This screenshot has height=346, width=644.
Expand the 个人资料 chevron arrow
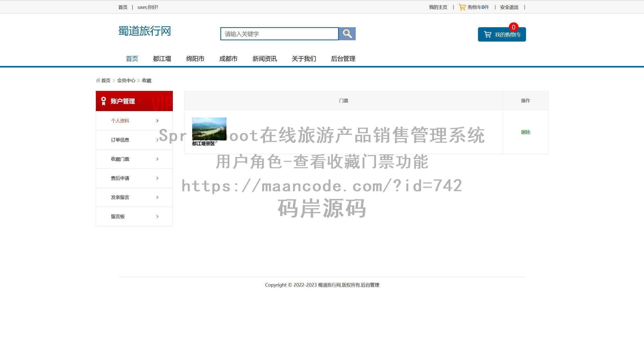click(x=157, y=121)
